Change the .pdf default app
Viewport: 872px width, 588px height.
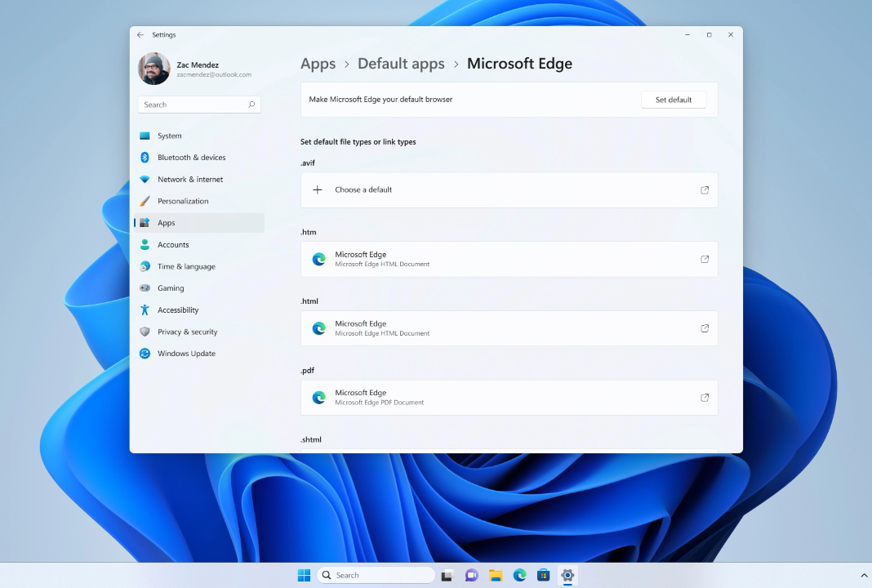[509, 398]
